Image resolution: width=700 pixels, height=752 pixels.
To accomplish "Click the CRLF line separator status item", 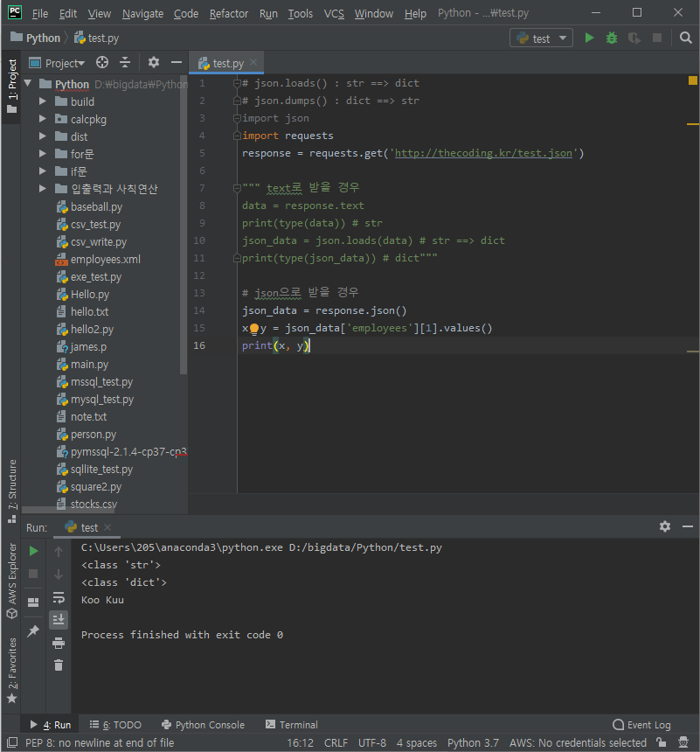I will (x=336, y=743).
